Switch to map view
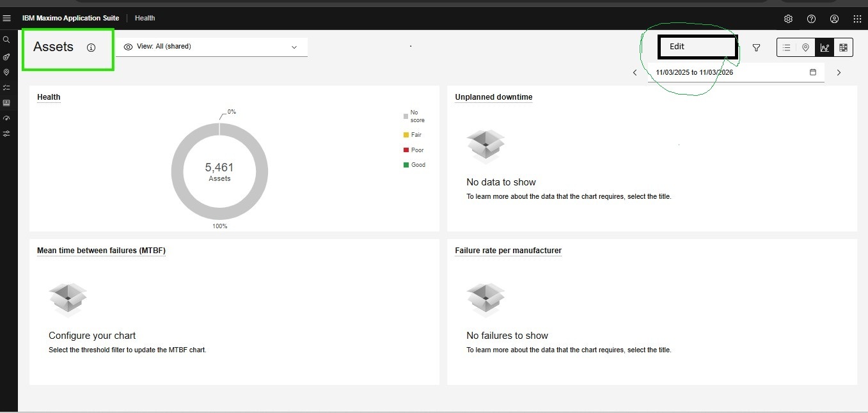This screenshot has width=868, height=413. [x=805, y=47]
